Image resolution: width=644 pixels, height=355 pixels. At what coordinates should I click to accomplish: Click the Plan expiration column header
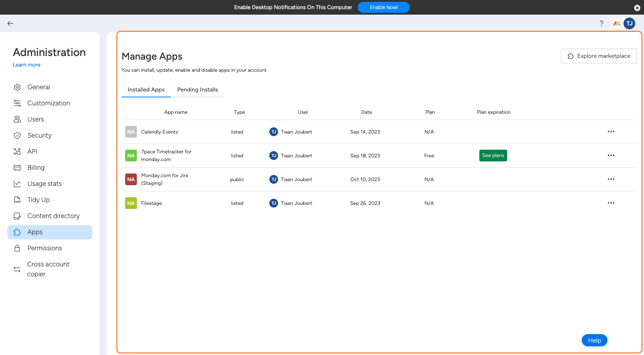pyautogui.click(x=494, y=112)
